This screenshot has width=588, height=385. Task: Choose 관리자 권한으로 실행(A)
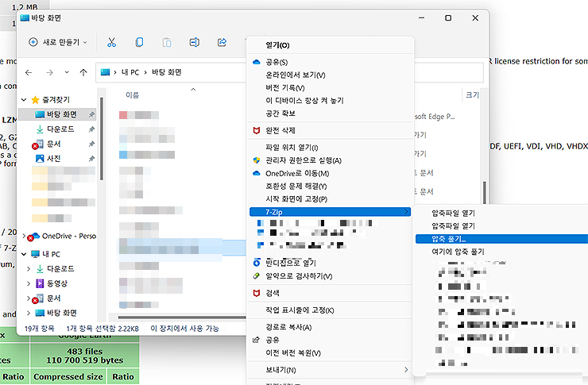(330, 160)
